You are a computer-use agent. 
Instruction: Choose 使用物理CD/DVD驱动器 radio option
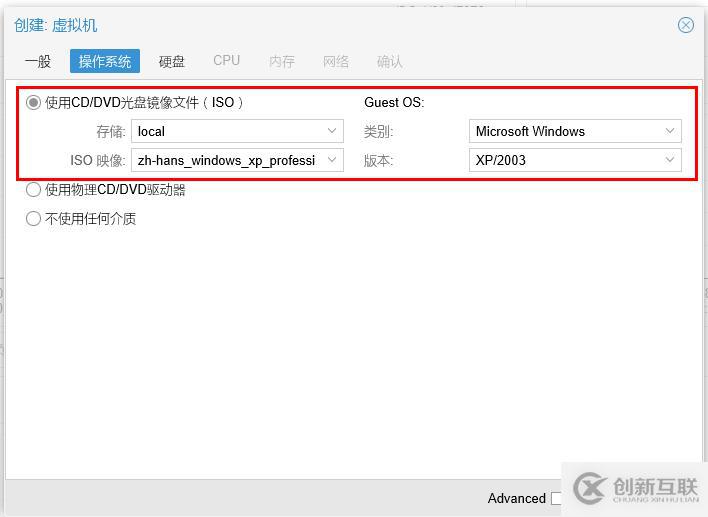(x=34, y=190)
